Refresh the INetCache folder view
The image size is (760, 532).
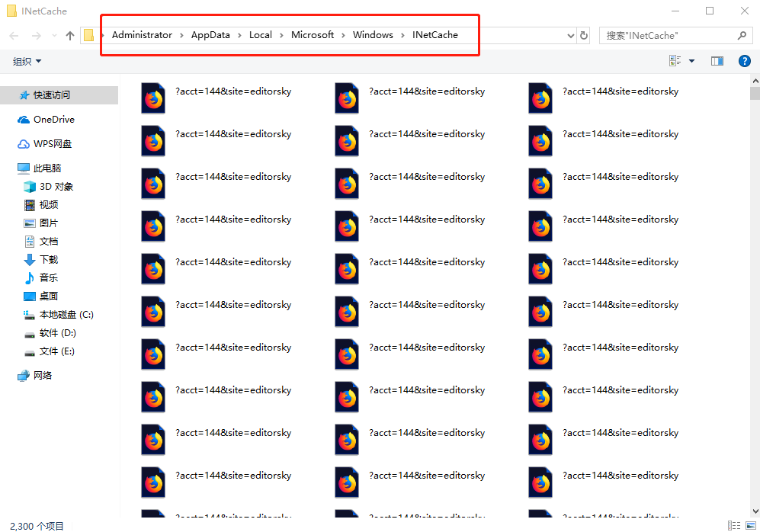pyautogui.click(x=584, y=35)
